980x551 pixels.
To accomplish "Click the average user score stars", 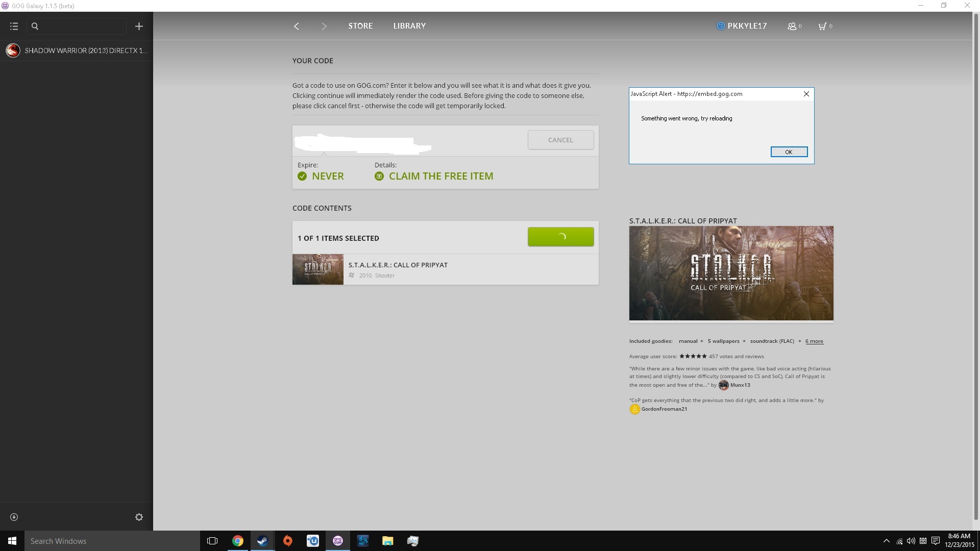I will point(693,356).
